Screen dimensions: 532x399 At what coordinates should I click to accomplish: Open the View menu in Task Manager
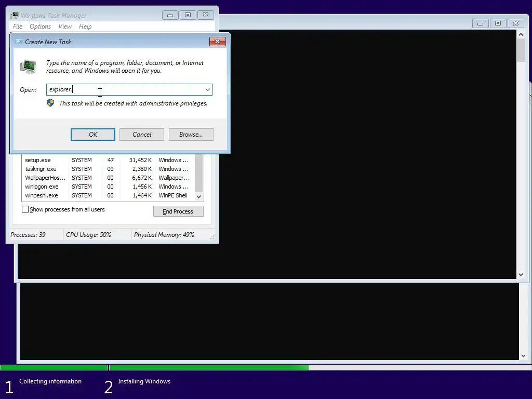65,26
